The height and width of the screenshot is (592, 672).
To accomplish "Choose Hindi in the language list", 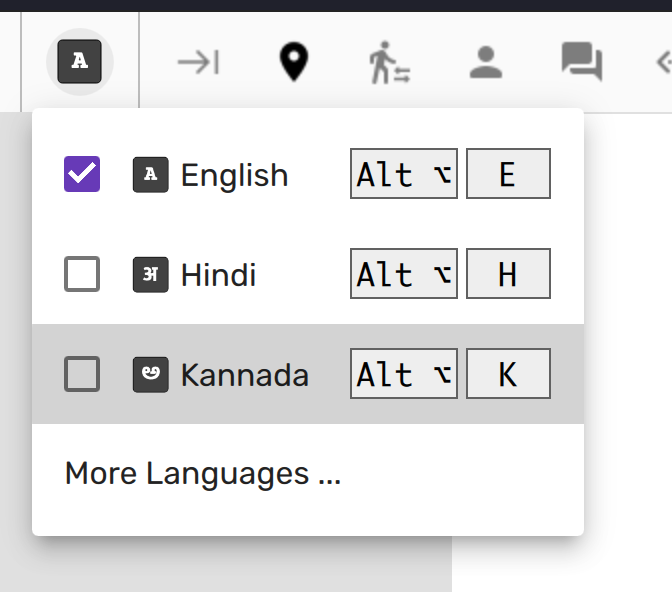I will (x=218, y=275).
